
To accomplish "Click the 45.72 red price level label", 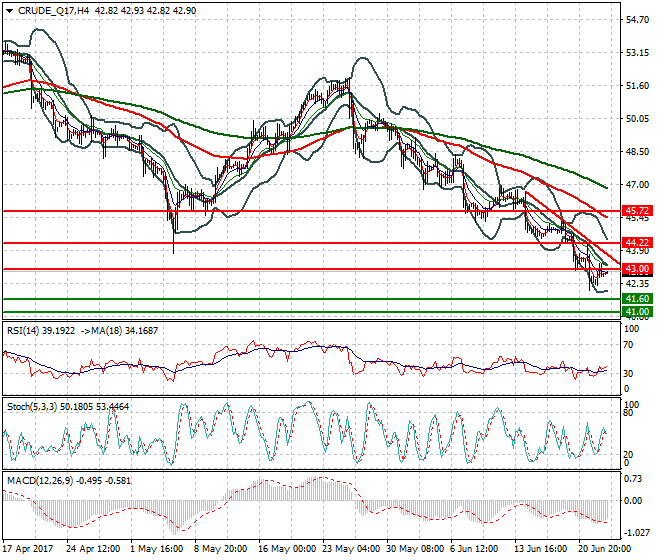I will point(637,210).
